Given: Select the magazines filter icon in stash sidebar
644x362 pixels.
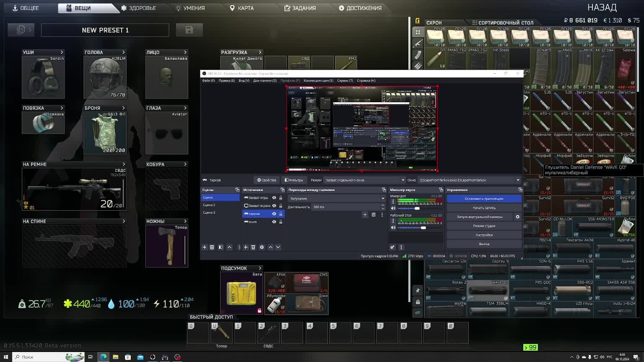Looking at the screenshot, I should (418, 55).
